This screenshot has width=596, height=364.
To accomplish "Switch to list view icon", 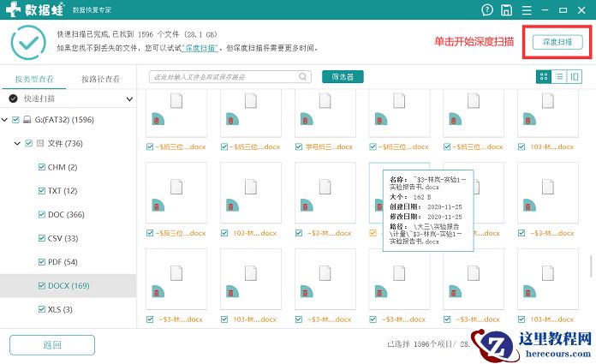I will (x=559, y=77).
